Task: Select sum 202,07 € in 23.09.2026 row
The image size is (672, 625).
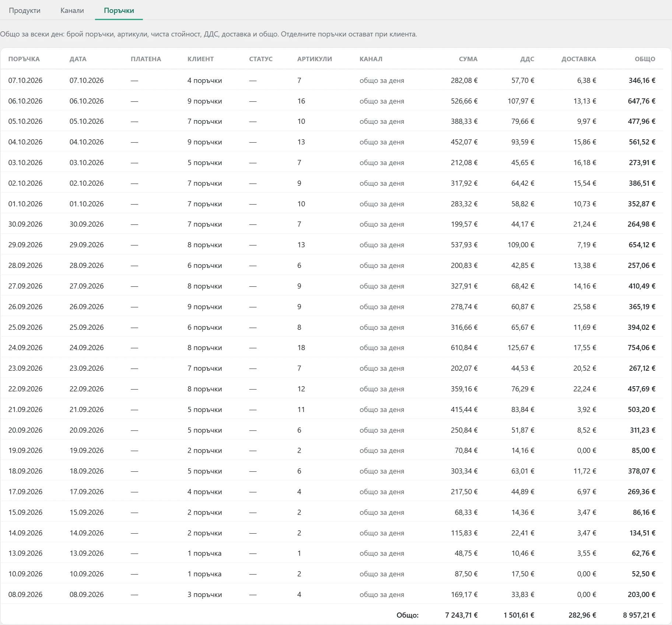Action: click(x=464, y=368)
